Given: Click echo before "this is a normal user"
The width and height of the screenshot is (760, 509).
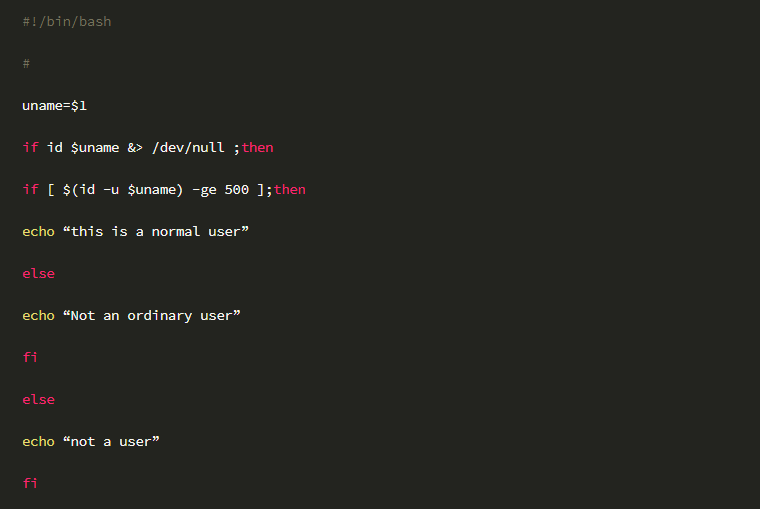Looking at the screenshot, I should 38,232.
